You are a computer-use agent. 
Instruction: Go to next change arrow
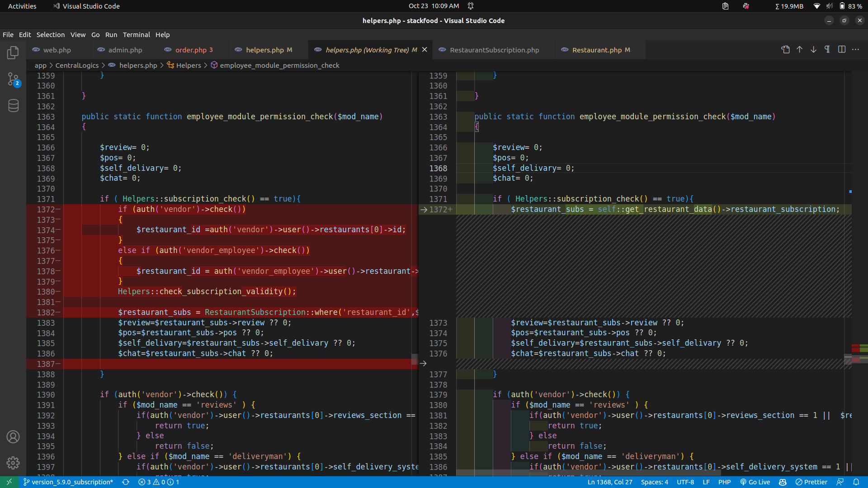[813, 50]
